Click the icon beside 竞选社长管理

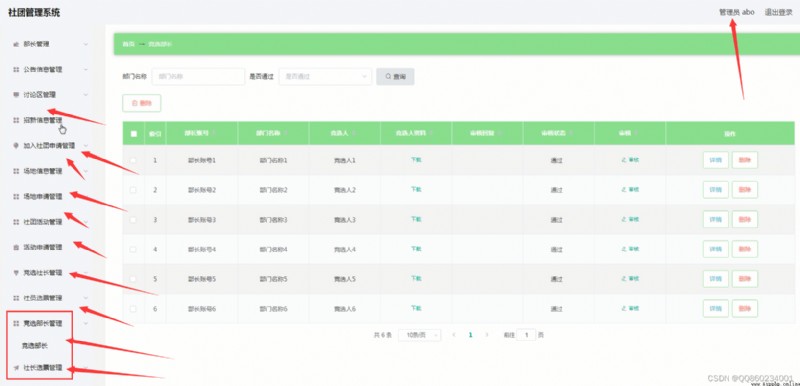coord(15,272)
